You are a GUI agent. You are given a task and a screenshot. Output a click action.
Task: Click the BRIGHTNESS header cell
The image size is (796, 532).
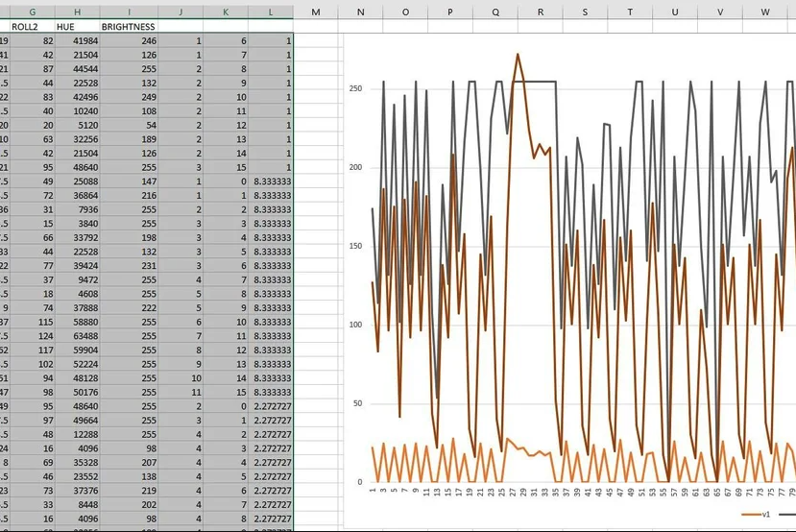tap(129, 27)
